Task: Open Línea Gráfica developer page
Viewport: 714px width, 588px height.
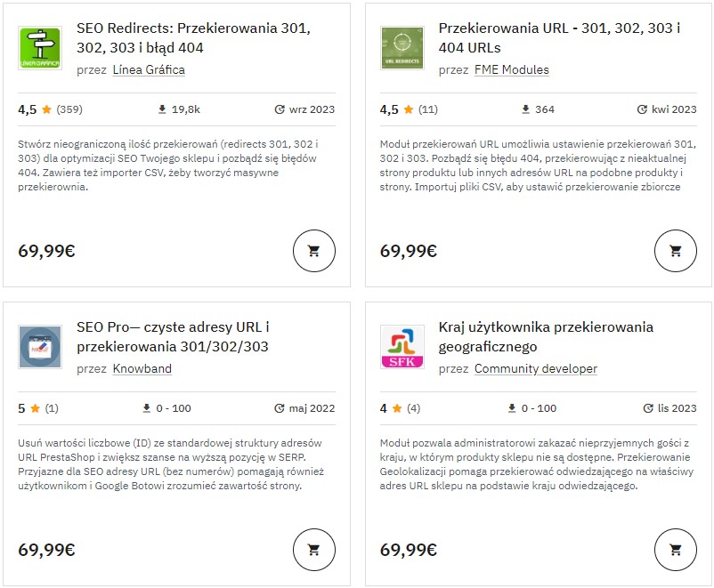Action: [x=149, y=69]
